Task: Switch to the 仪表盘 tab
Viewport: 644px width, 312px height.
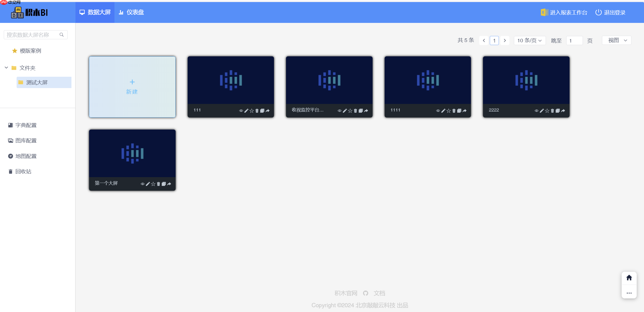Action: point(131,12)
